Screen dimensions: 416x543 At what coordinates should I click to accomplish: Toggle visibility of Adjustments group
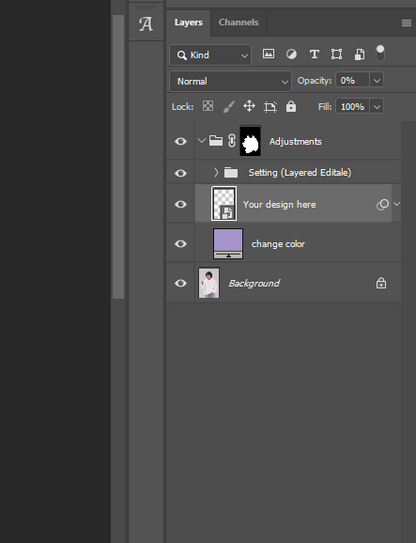coord(180,141)
